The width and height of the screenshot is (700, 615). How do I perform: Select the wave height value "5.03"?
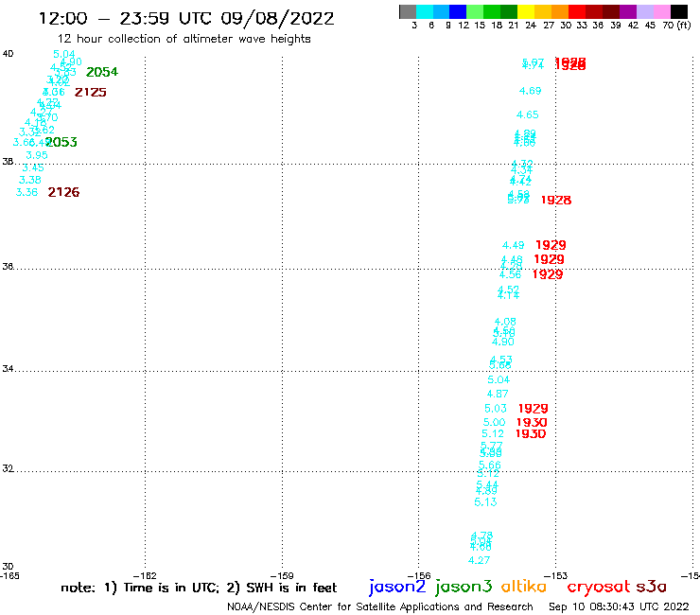tap(496, 408)
